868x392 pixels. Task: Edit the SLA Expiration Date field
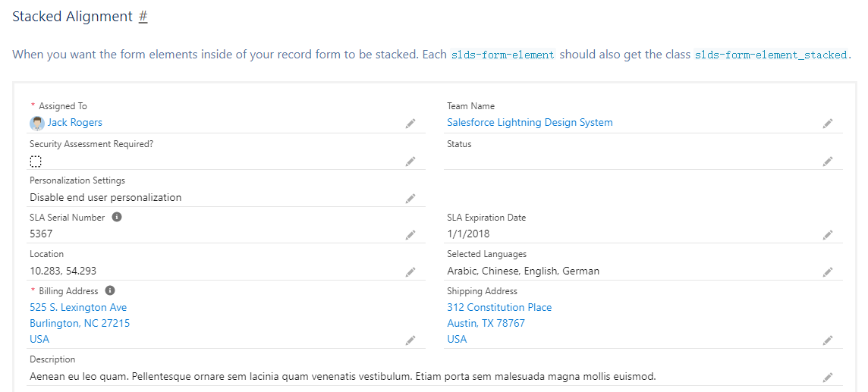(x=828, y=235)
